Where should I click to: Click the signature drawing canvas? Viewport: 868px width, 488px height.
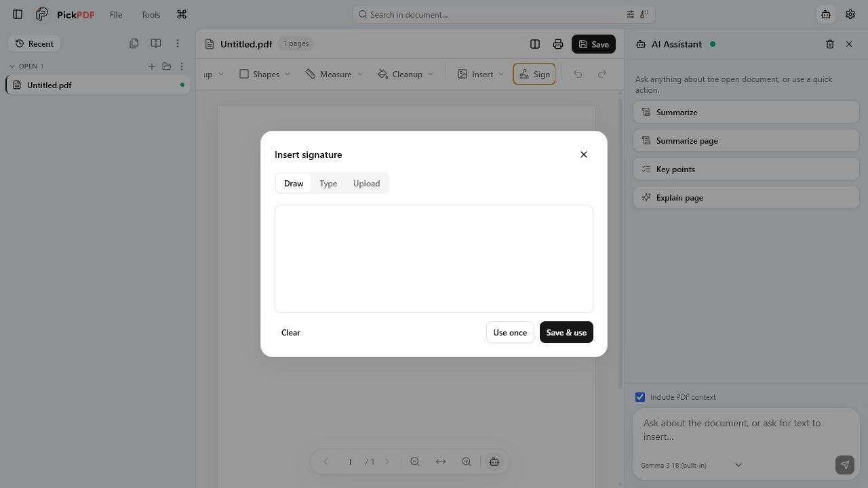click(x=434, y=259)
